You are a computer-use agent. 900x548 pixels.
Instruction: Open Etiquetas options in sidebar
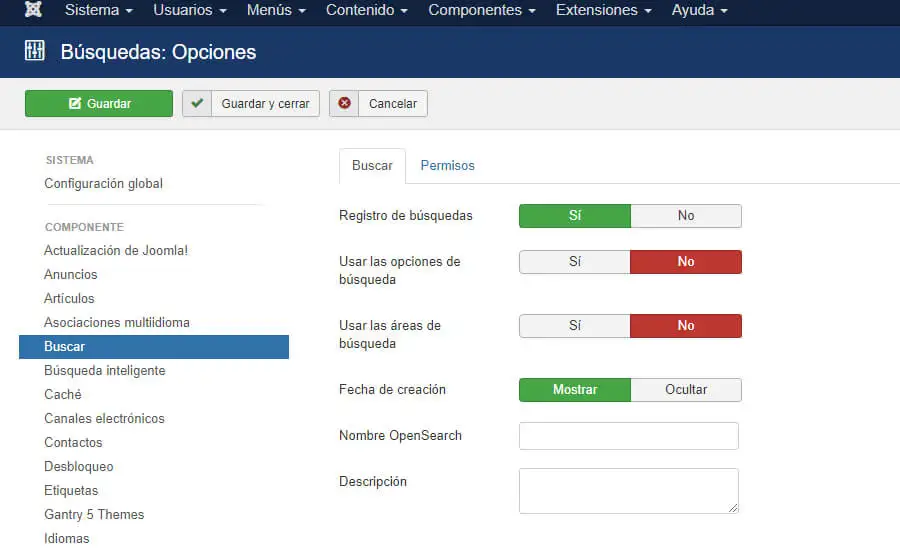click(71, 491)
